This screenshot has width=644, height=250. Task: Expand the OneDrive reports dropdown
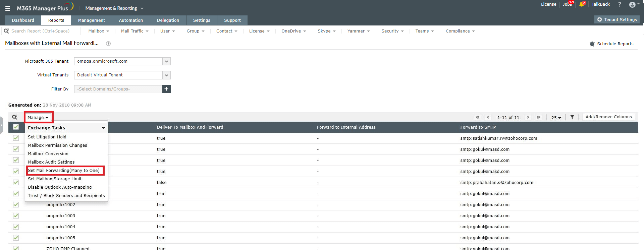[294, 31]
